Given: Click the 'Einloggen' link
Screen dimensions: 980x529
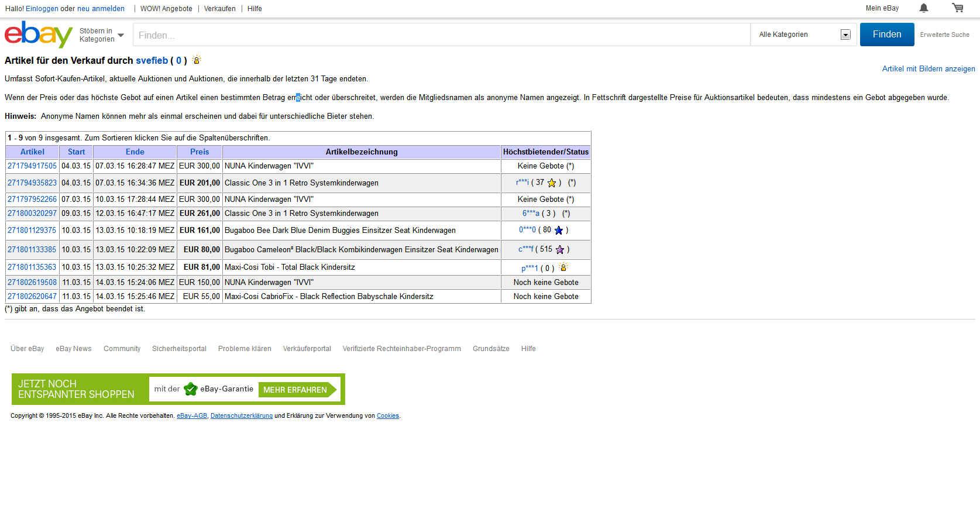Looking at the screenshot, I should (42, 9).
